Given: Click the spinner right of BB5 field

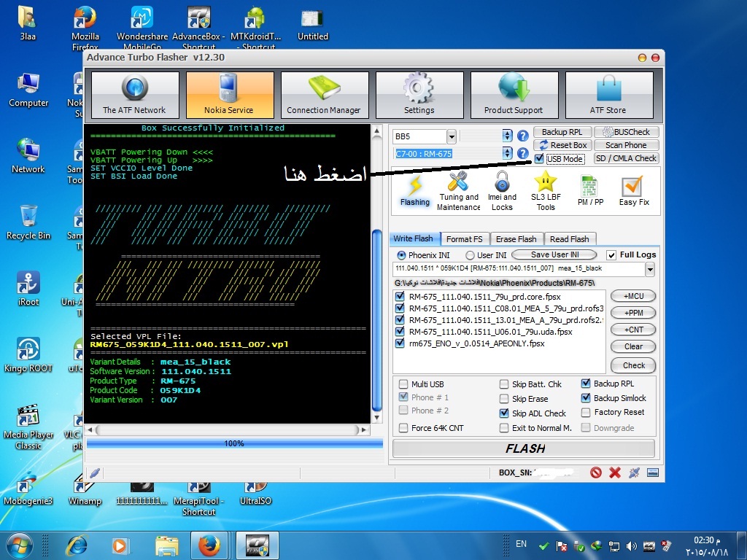Looking at the screenshot, I should tap(508, 136).
